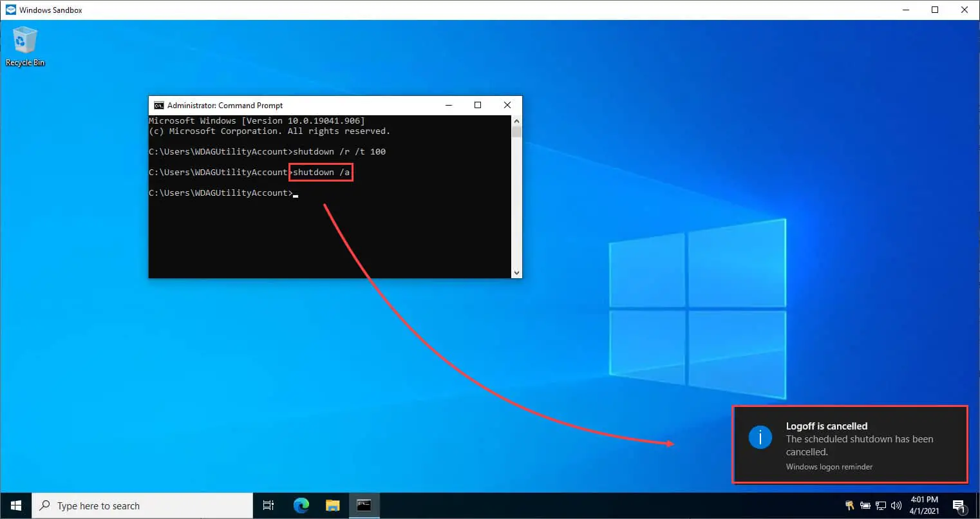Click the keys tray icon
The height and width of the screenshot is (519, 980).
[x=850, y=505]
